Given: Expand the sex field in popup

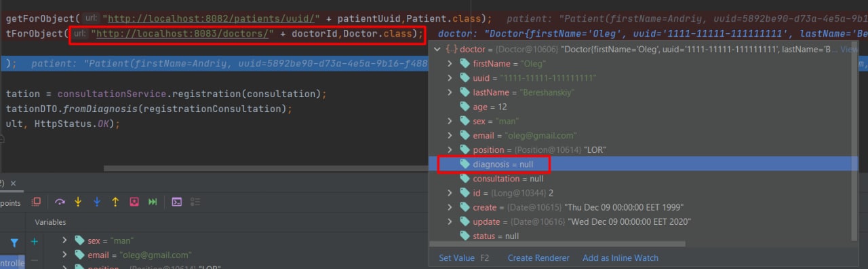Looking at the screenshot, I should 449,121.
